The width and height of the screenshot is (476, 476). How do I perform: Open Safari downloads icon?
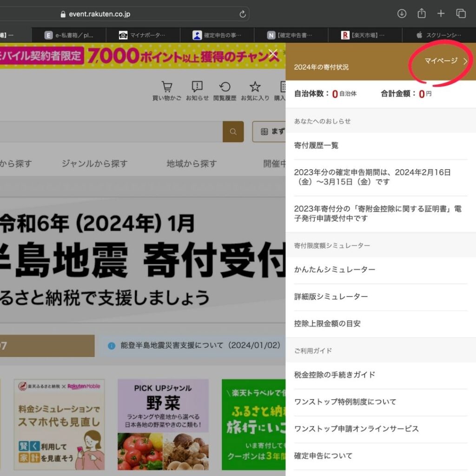click(x=402, y=13)
